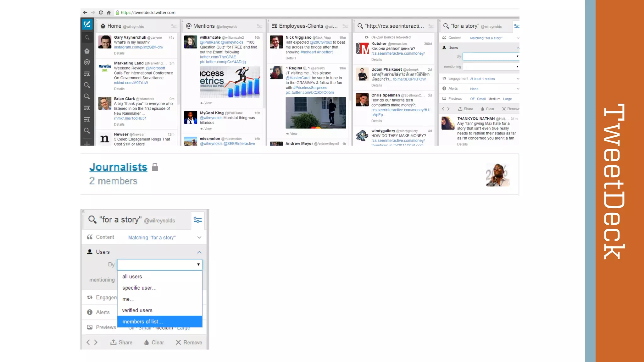Click Clear under Previews in the TweetDeck column
Viewport: 644px width, 362px height.
pos(487,109)
